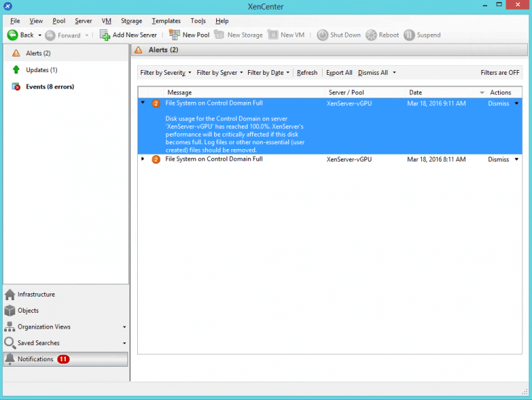
Task: Click the Saved Searches magnifier icon
Action: point(10,343)
